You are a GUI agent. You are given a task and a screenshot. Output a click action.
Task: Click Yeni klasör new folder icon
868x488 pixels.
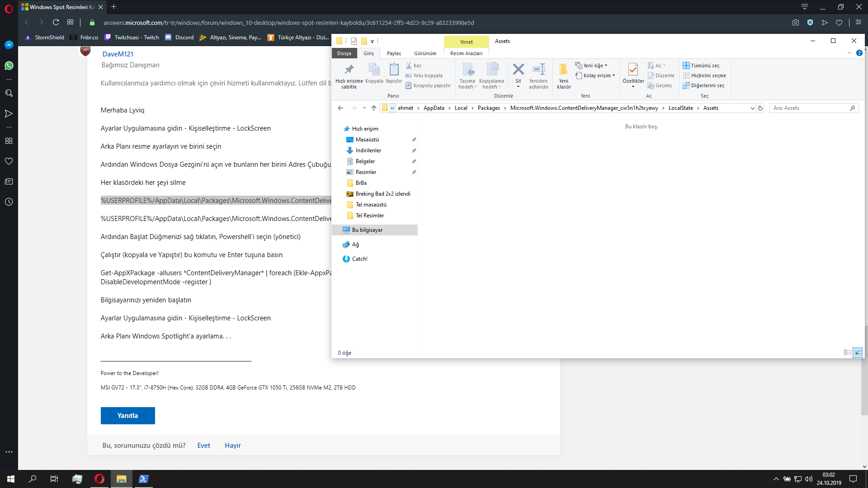563,70
